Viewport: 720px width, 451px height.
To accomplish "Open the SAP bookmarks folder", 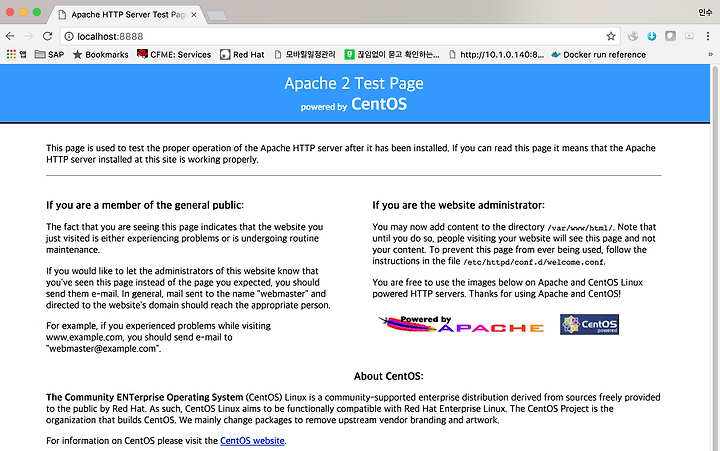I will [x=49, y=55].
